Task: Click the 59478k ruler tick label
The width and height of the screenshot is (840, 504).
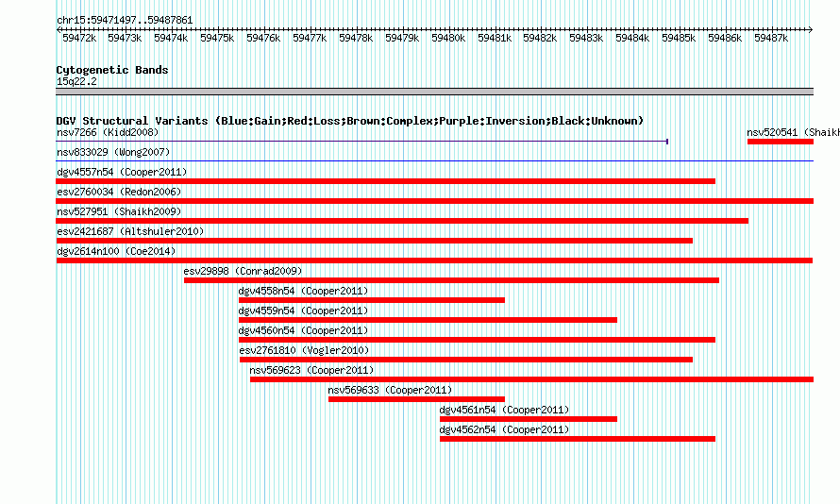Action: [356, 38]
